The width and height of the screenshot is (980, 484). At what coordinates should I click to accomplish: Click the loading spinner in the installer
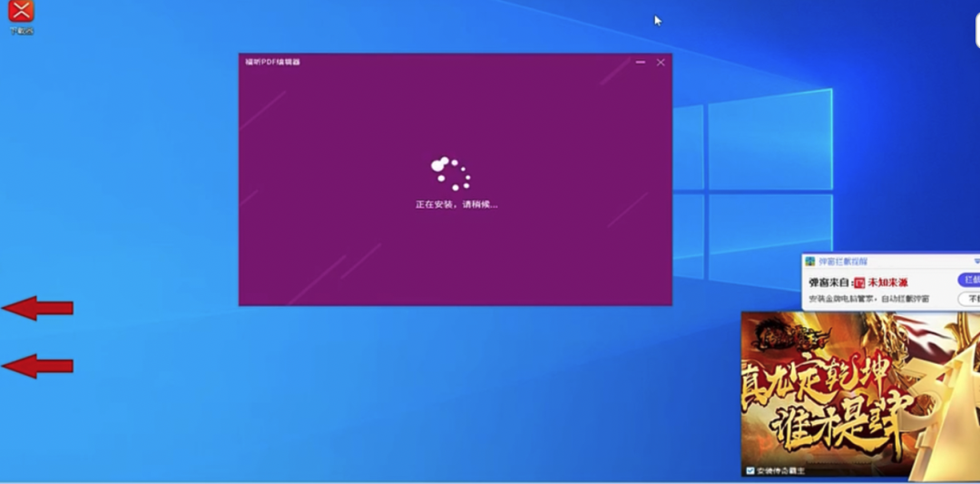[x=450, y=173]
